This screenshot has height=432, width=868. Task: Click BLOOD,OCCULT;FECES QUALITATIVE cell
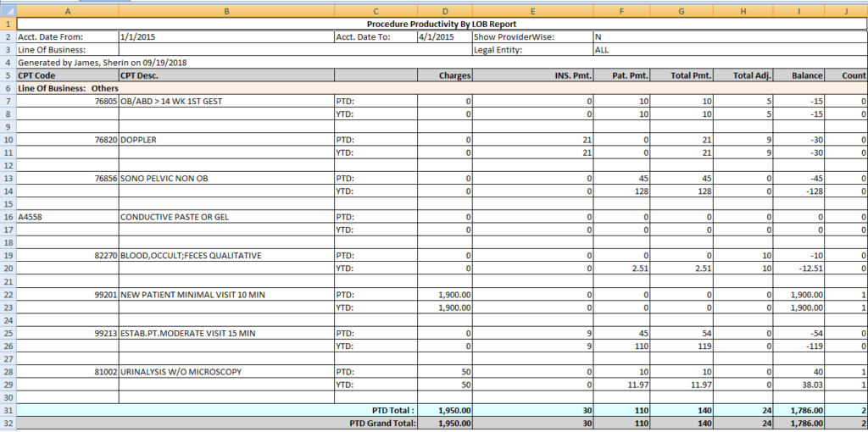pos(226,256)
